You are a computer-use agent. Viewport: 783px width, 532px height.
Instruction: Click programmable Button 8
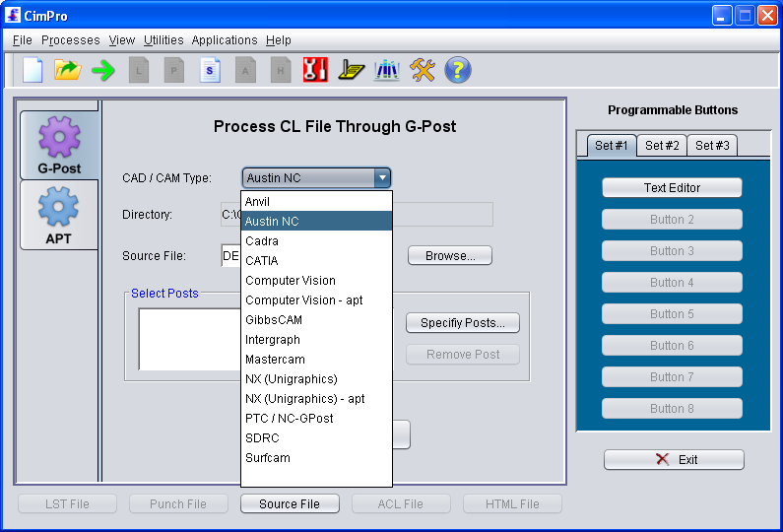pyautogui.click(x=672, y=408)
